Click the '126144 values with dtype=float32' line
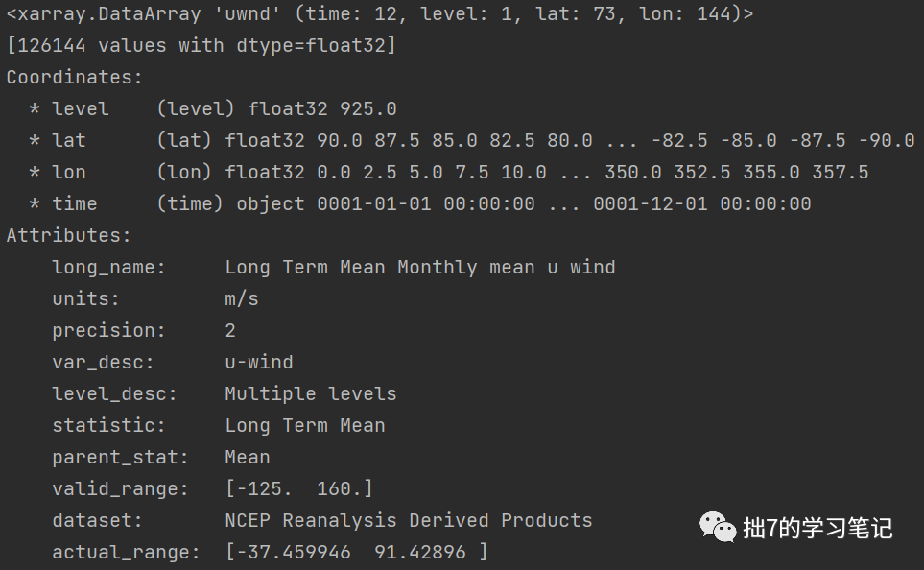 click(x=201, y=46)
